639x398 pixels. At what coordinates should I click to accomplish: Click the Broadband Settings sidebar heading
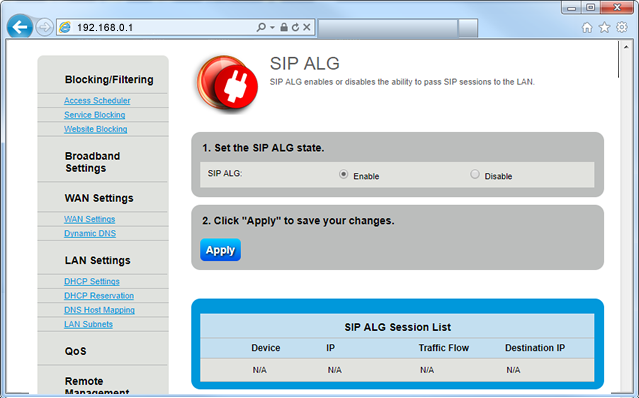coord(93,162)
